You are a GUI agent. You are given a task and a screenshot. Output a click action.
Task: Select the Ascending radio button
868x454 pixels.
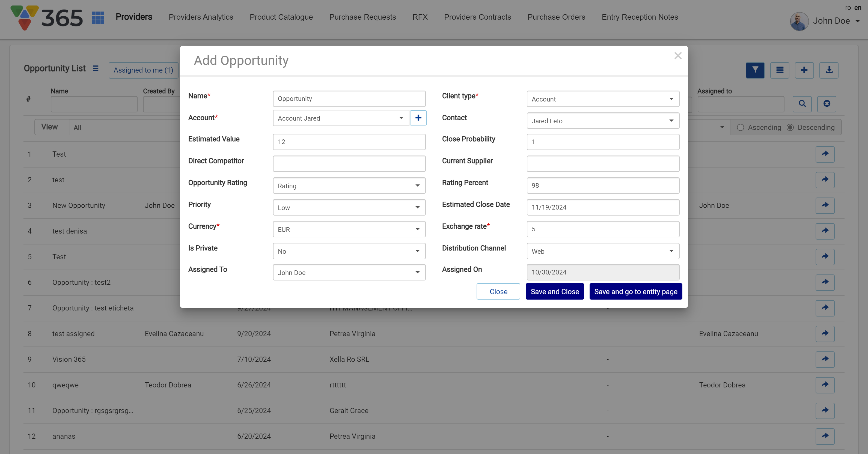tap(740, 127)
